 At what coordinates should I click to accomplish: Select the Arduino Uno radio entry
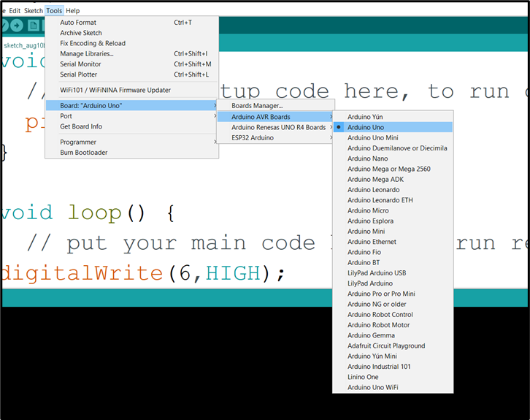coord(393,127)
